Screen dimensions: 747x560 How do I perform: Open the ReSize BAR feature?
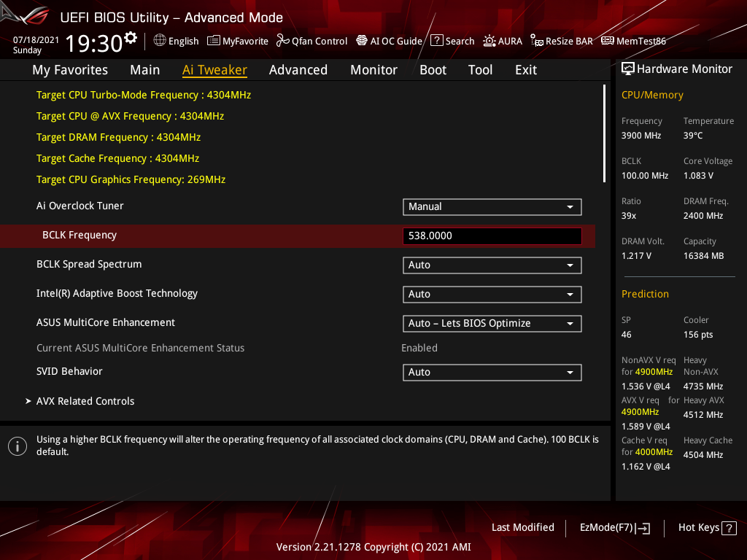561,41
